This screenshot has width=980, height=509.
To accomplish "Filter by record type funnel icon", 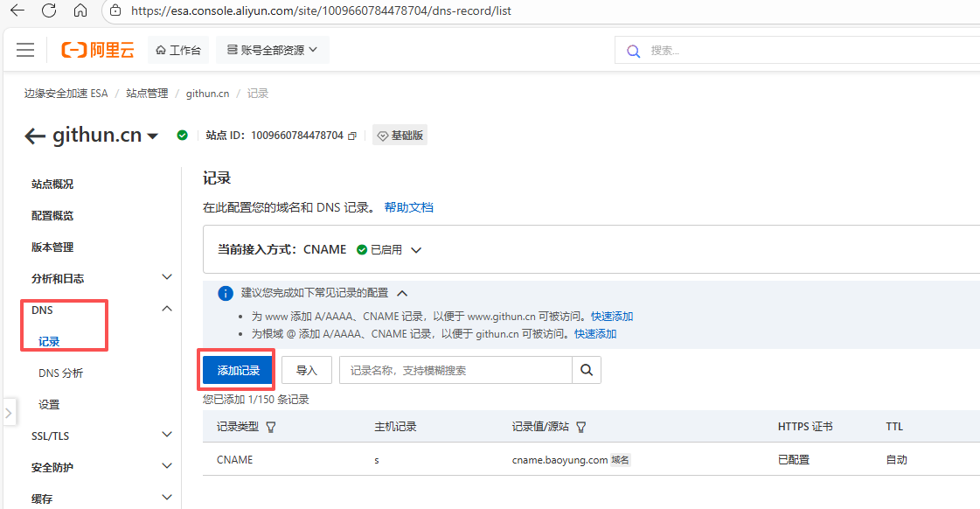I will coord(271,427).
